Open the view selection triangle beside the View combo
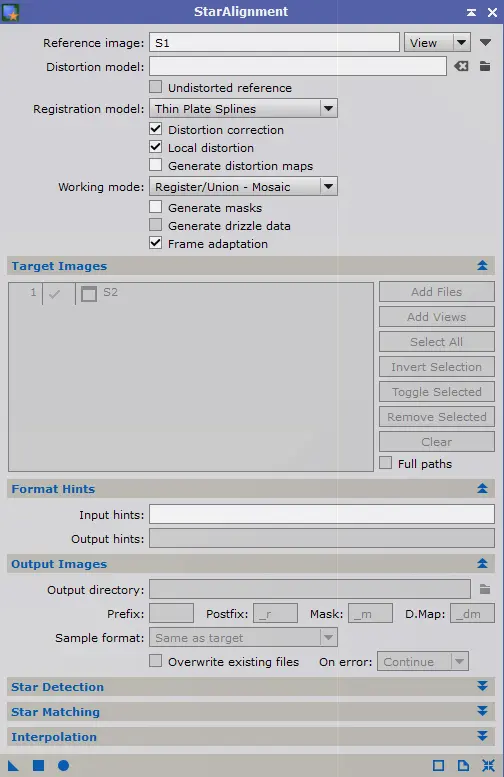The height and width of the screenshot is (777, 504). click(x=485, y=43)
